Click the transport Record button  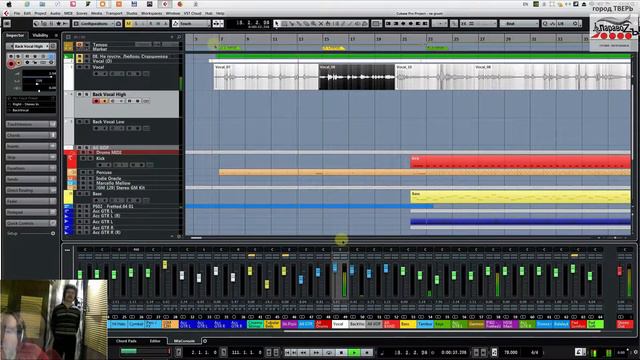[x=367, y=352]
